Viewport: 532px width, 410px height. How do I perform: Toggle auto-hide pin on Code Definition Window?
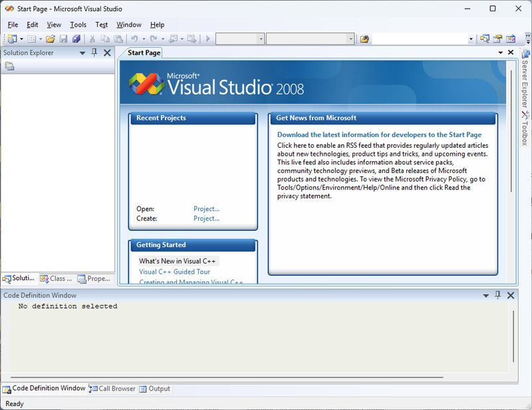497,295
